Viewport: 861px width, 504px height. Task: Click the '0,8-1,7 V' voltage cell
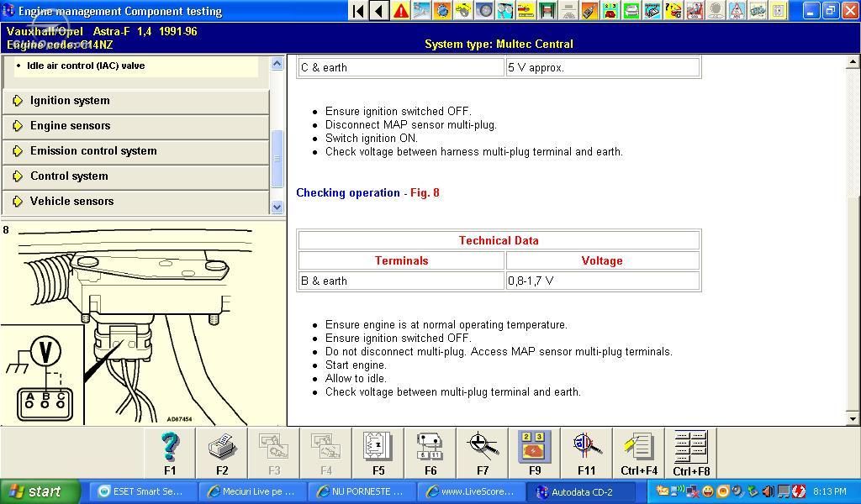coord(602,281)
